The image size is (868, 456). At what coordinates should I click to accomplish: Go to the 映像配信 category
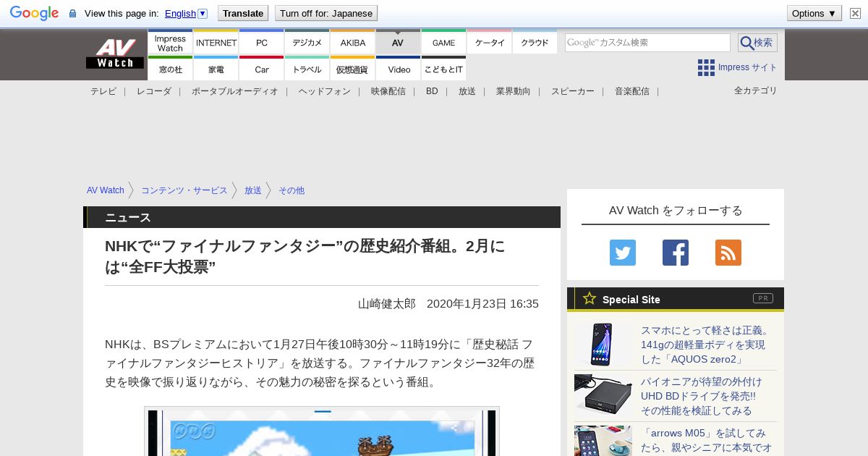pos(388,91)
